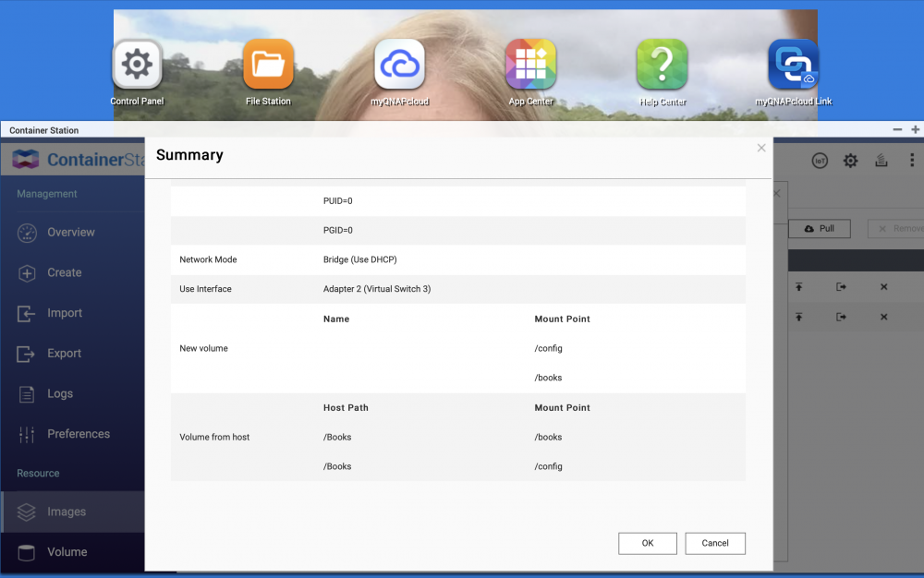The image size is (924, 578).
Task: Click the stacked layers toolbar icon
Action: tap(881, 160)
